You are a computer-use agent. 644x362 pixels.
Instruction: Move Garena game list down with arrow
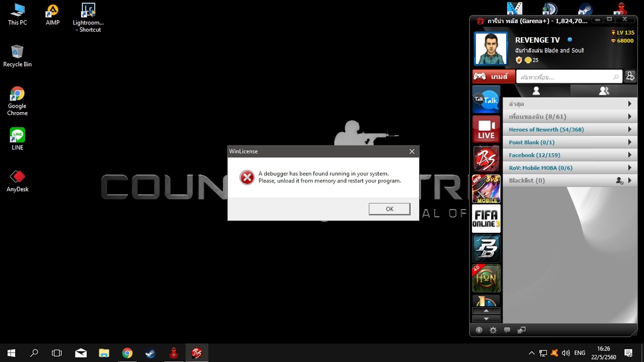tap(486, 319)
